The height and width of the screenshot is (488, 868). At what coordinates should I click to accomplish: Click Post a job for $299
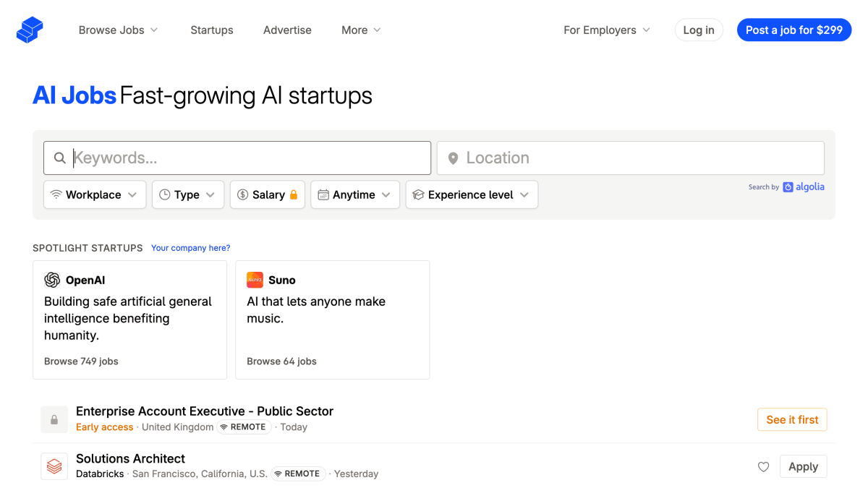794,30
